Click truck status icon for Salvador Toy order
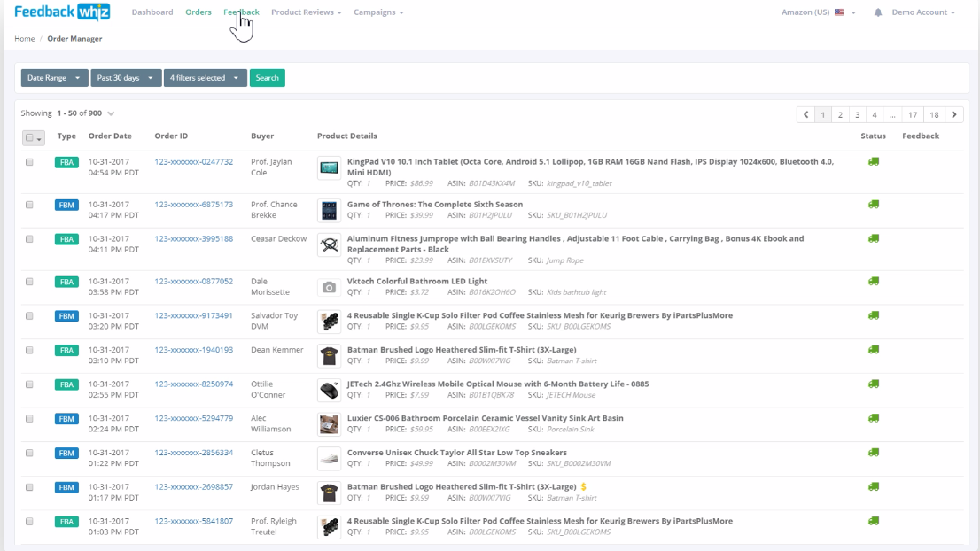980x551 pixels. [874, 315]
